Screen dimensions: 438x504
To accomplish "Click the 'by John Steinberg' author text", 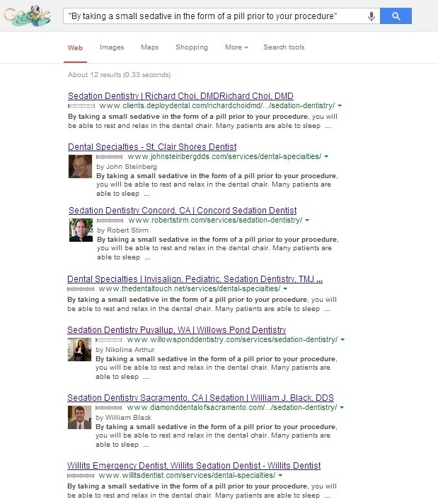I will [127, 167].
